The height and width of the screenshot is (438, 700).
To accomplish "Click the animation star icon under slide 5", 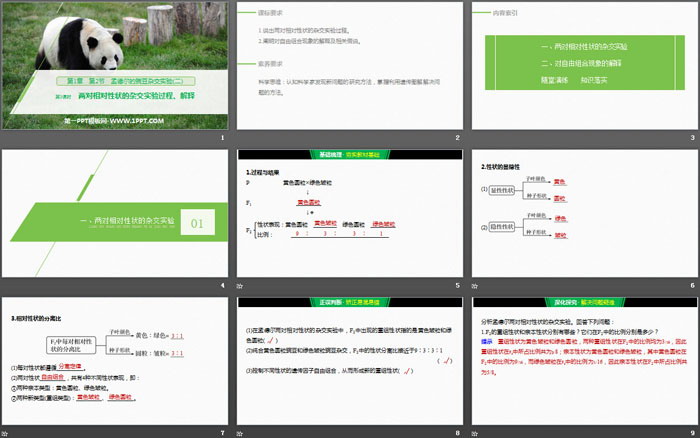I will tap(240, 286).
